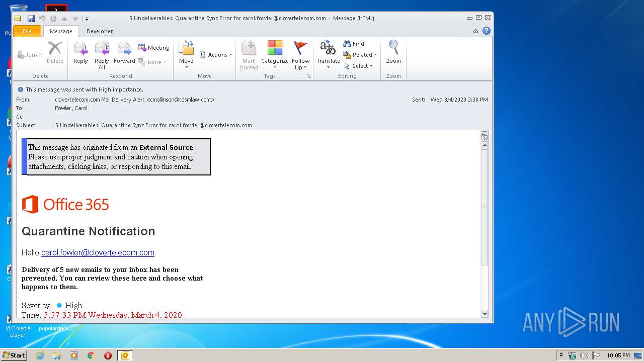Click Severity High status text
This screenshot has width=644, height=362.
(x=73, y=306)
